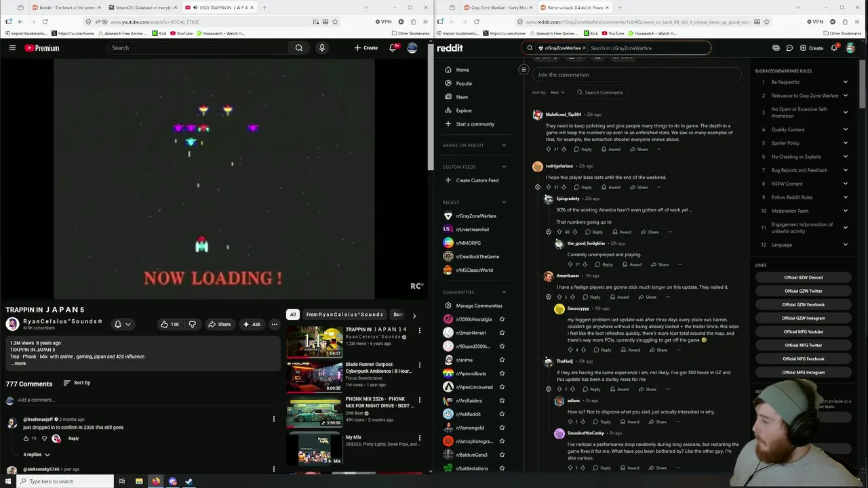The height and width of the screenshot is (488, 868).
Task: Like the TRAPPIN IN JAPAN 5 video
Action: (x=170, y=324)
